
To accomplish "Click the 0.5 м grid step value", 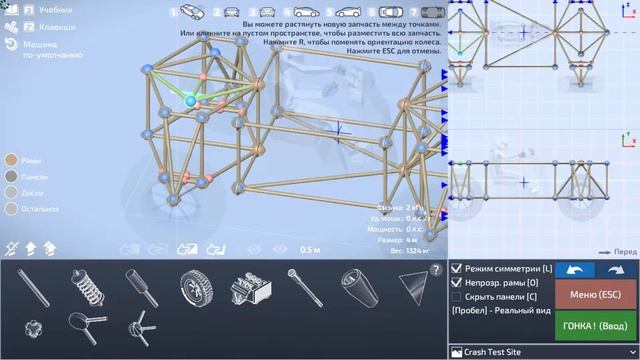I will 310,250.
